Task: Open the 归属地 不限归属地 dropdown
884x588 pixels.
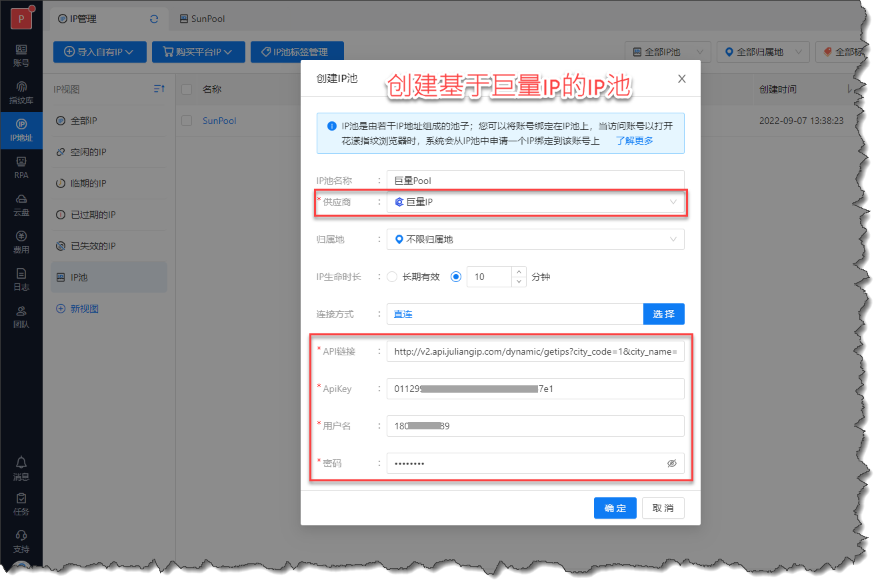Action: [535, 239]
